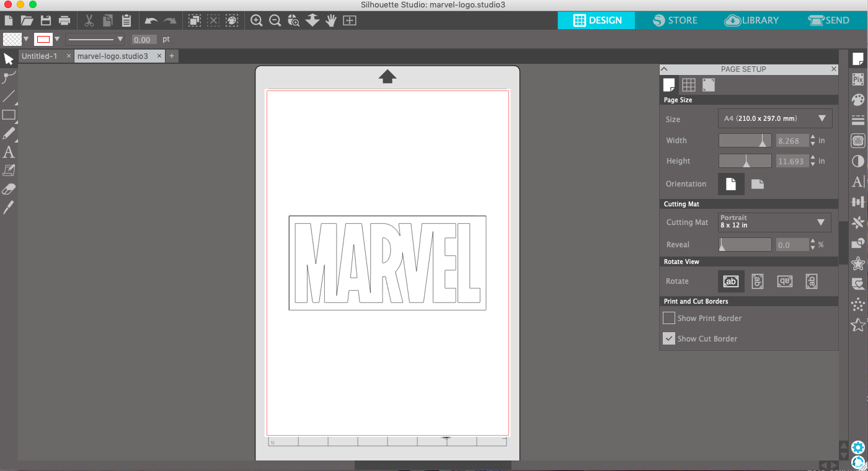Screen dimensions: 868x471
Task: Zoom out using the magnifier minus icon
Action: 275,20
